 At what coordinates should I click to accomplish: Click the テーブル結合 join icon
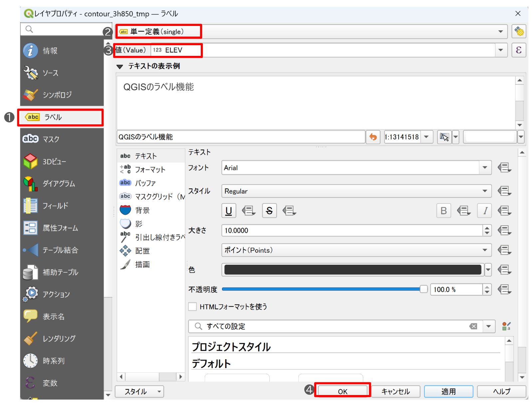(30, 250)
